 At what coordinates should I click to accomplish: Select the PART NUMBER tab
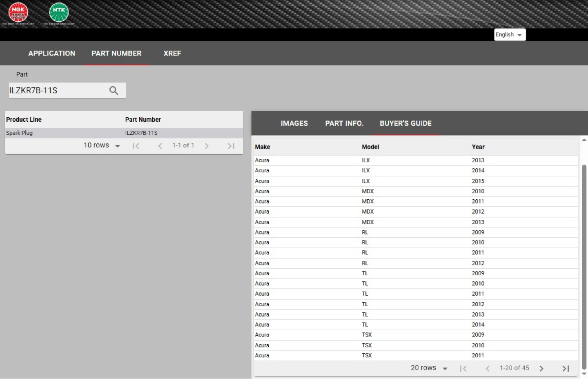point(116,54)
